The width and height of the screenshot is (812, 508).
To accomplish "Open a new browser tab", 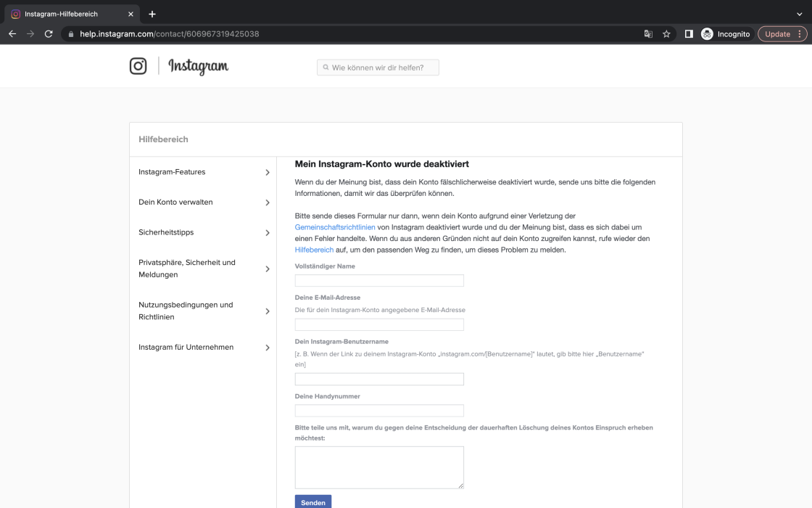I will click(x=152, y=14).
